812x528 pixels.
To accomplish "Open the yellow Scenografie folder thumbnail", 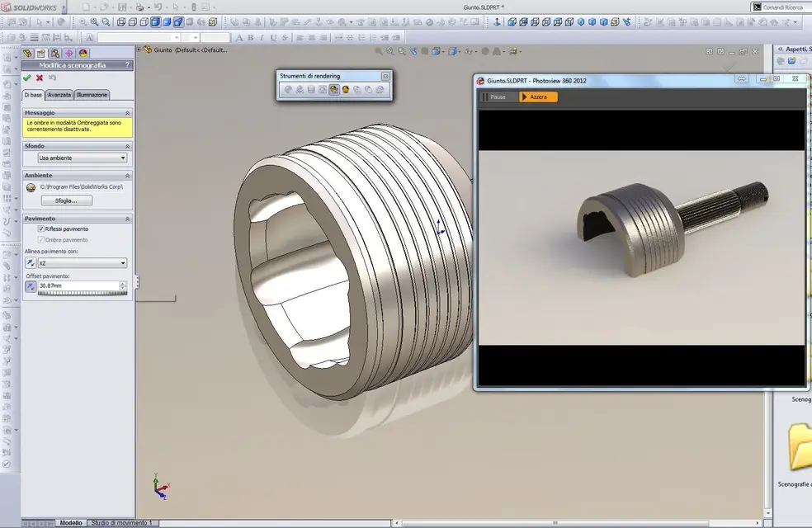I will point(800,446).
